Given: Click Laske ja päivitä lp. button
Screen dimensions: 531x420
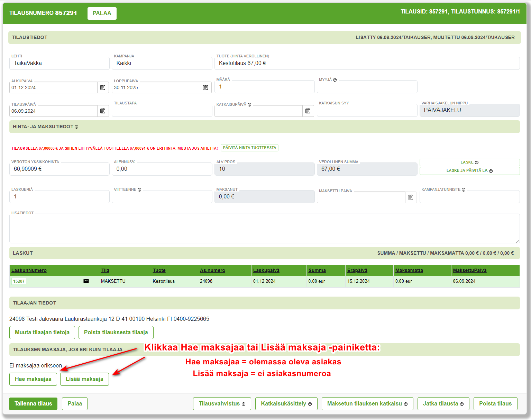Looking at the screenshot, I should pos(469,171).
